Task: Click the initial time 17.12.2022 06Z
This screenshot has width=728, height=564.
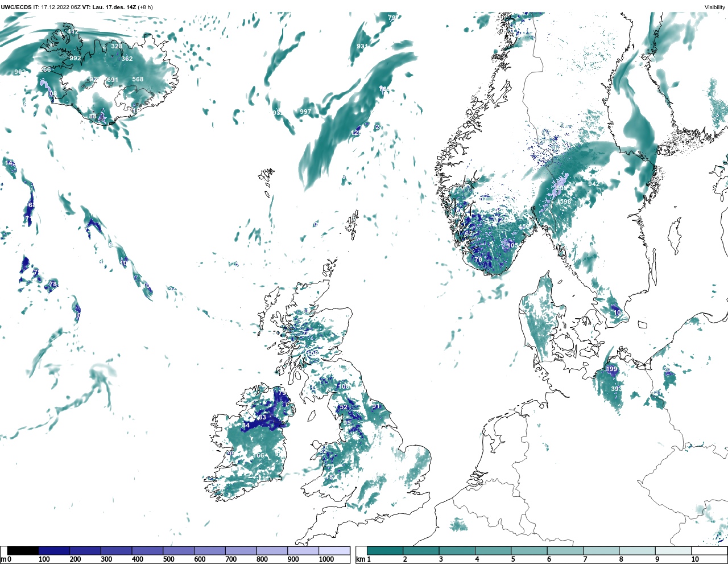Action: [61, 7]
